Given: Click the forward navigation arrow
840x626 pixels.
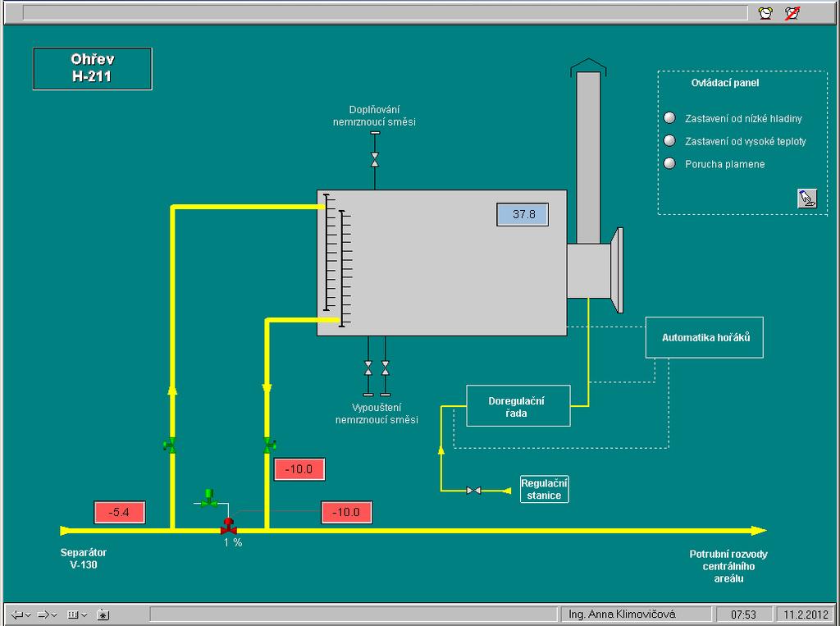Looking at the screenshot, I should 43,615.
